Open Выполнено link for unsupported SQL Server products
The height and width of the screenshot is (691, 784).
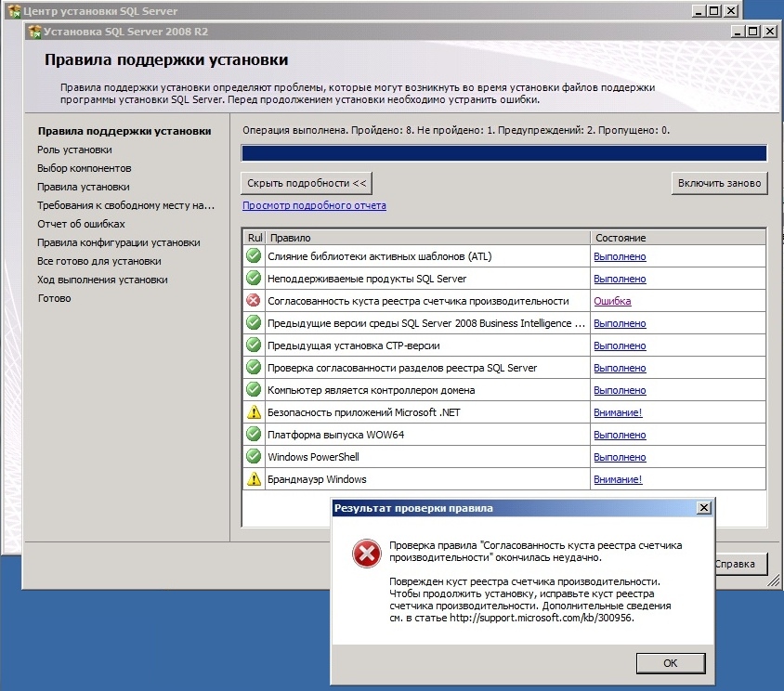pos(620,279)
